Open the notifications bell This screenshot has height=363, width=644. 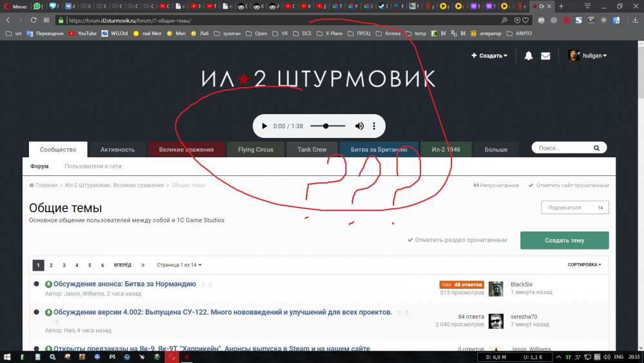[529, 56]
